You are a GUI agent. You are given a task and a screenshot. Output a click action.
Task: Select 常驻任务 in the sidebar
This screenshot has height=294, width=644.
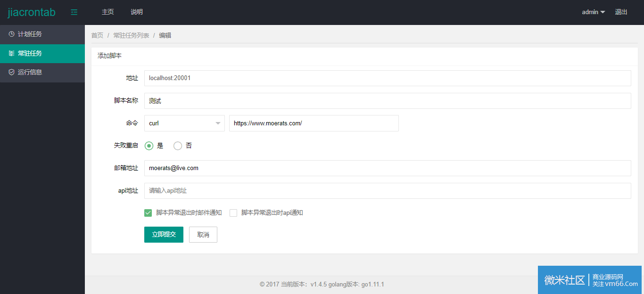point(42,53)
